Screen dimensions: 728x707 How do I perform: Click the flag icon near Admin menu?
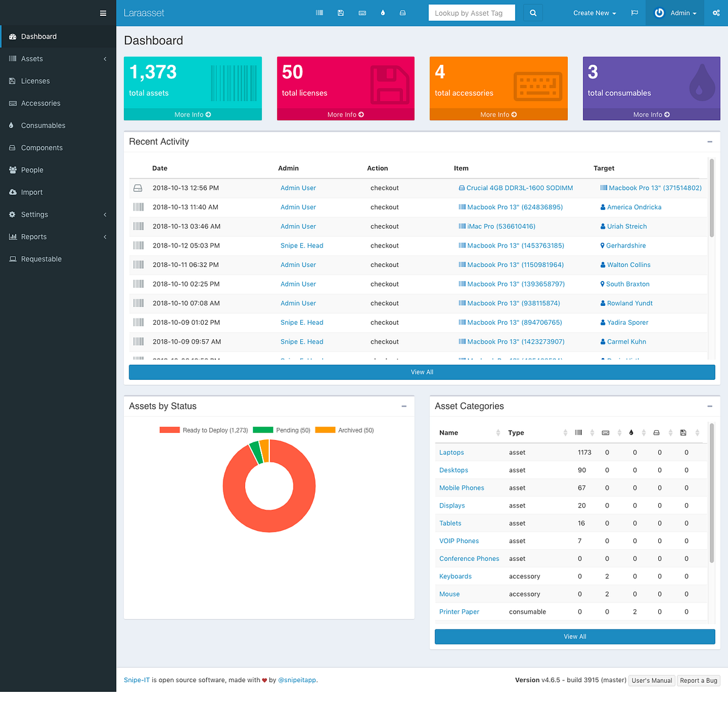tap(635, 13)
